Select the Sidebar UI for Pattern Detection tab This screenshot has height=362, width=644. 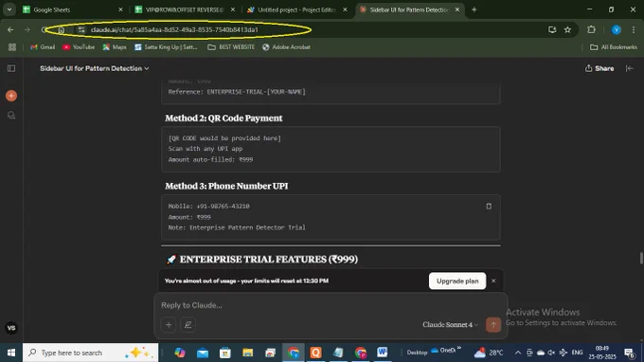pyautogui.click(x=409, y=9)
